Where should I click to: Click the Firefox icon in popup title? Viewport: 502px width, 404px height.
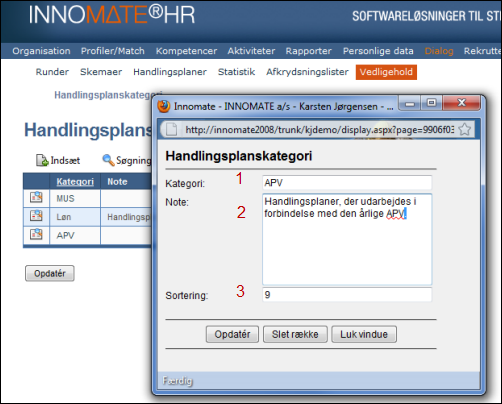(x=164, y=106)
